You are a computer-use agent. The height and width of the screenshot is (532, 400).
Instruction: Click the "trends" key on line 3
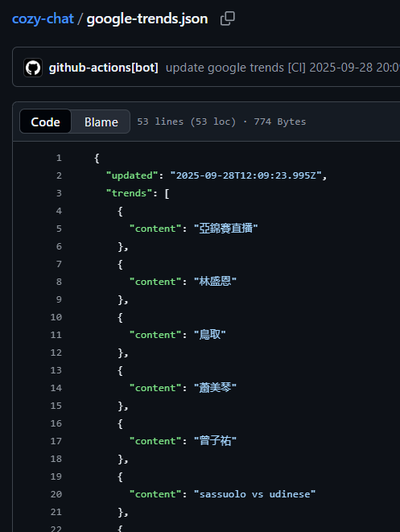[x=129, y=193]
